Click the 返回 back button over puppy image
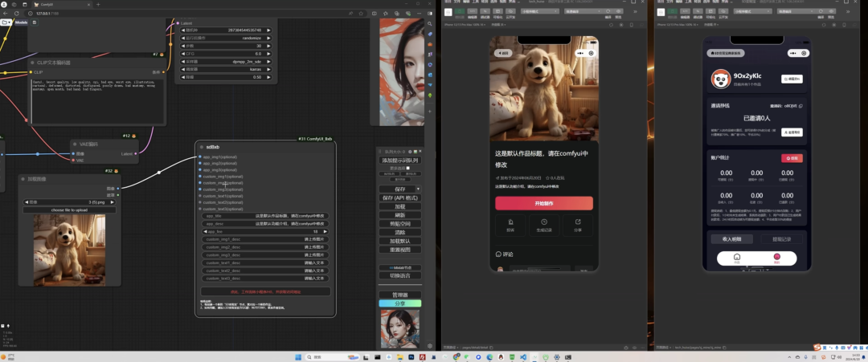Screen dimensions: 868x362 (x=503, y=53)
